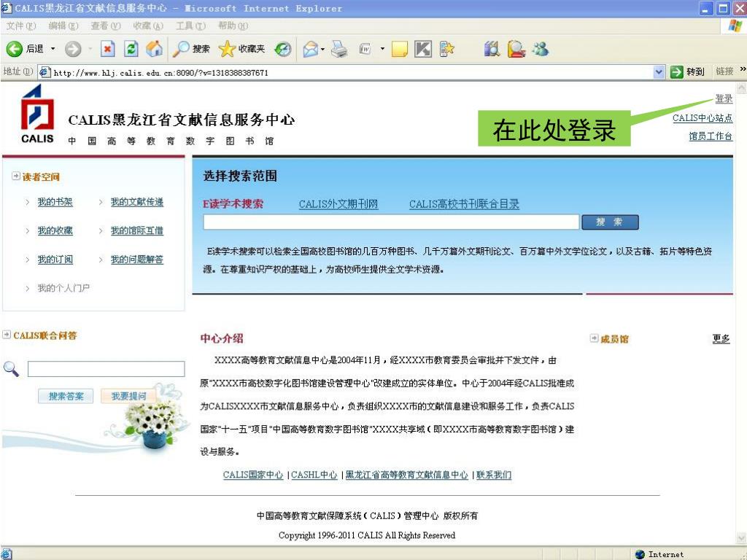Open 我的收藏 link
Image resolution: width=747 pixels, height=560 pixels.
(55, 230)
